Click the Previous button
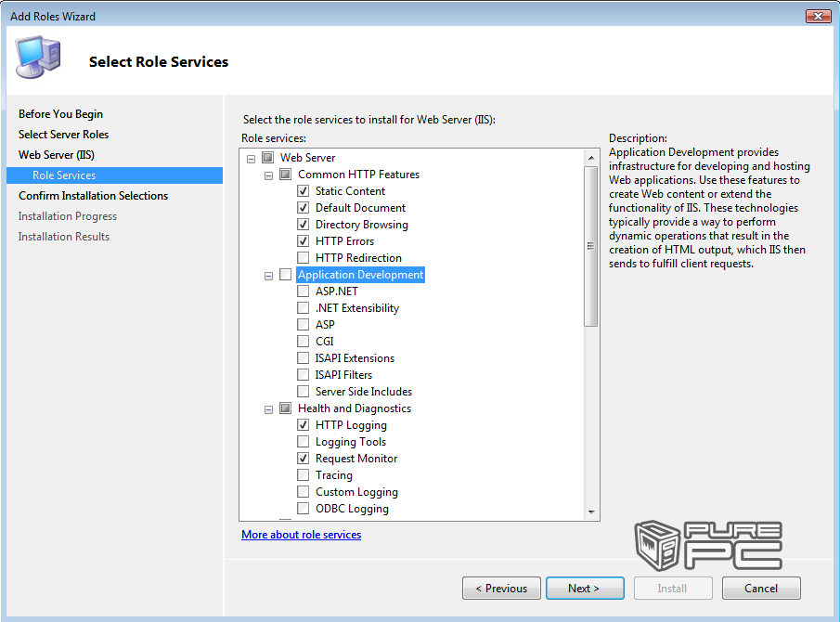840x622 pixels. click(501, 589)
